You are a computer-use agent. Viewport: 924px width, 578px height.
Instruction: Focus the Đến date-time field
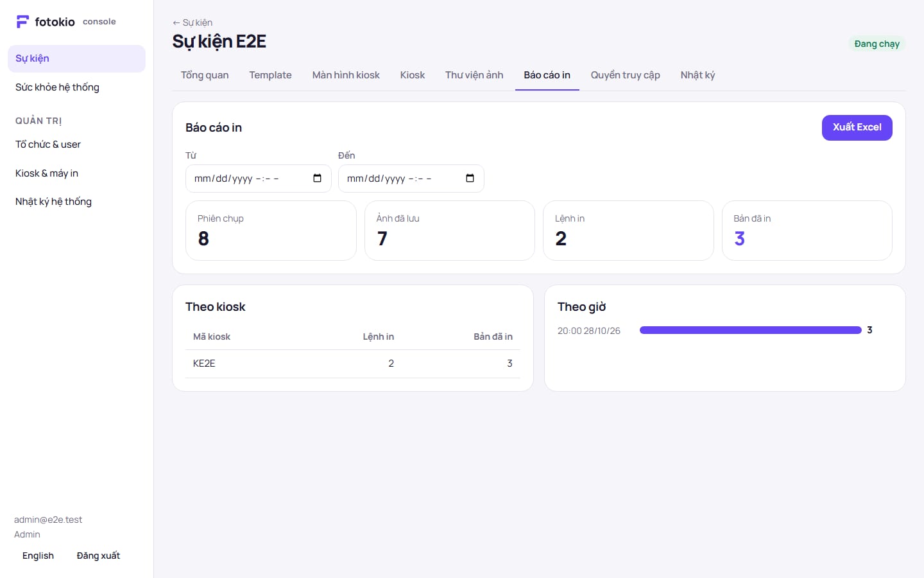point(411,179)
